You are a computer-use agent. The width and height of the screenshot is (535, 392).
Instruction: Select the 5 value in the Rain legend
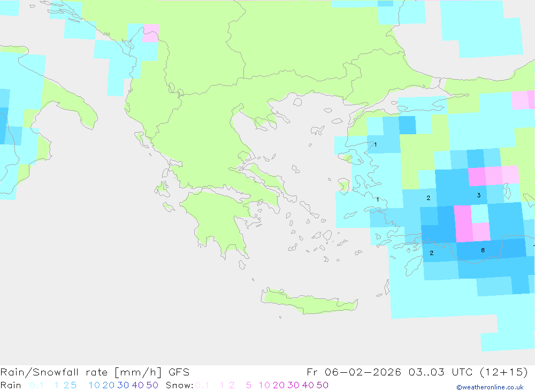coord(73,385)
